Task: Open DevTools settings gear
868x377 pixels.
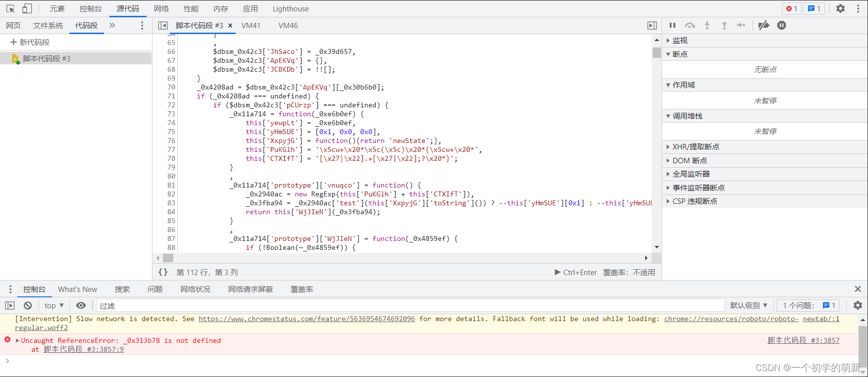Action: (x=840, y=8)
